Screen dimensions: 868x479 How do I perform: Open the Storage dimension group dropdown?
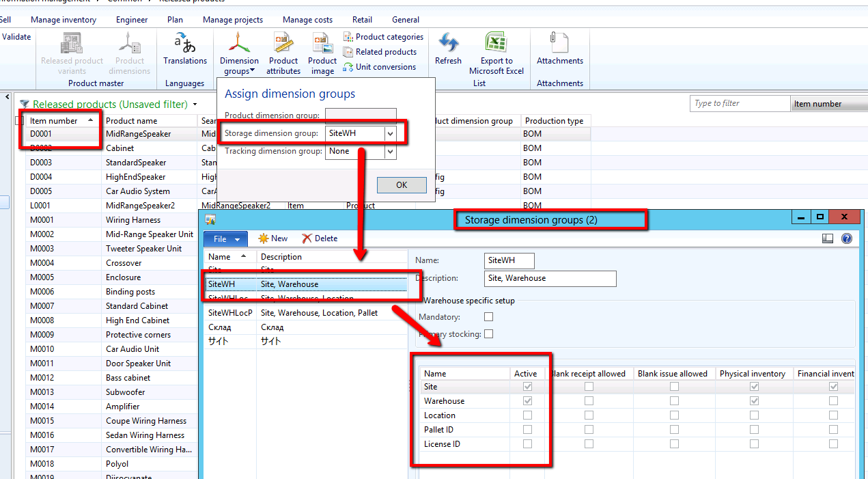tap(390, 133)
